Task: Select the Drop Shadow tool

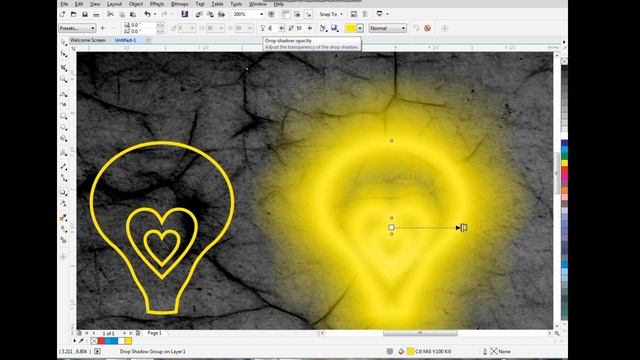Action: [64, 192]
